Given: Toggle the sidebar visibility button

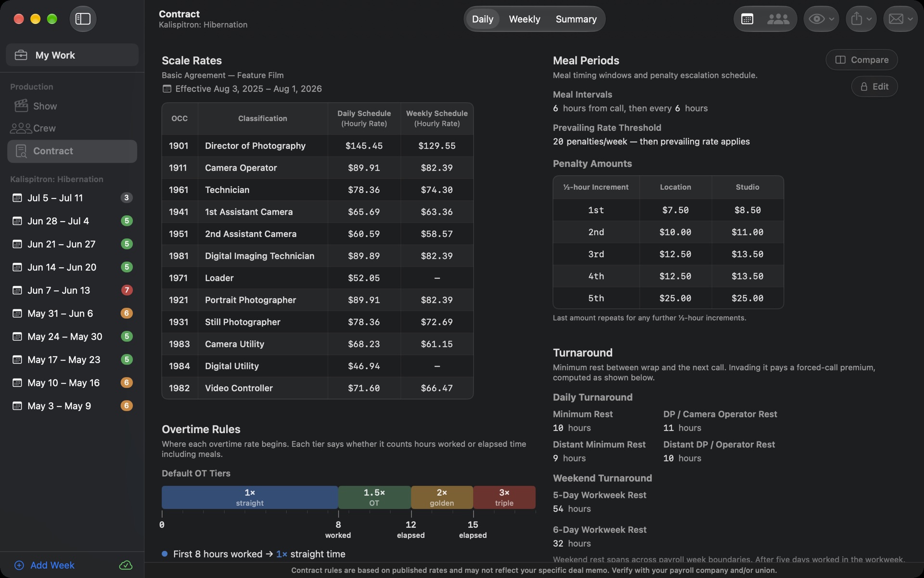Looking at the screenshot, I should pyautogui.click(x=83, y=19).
